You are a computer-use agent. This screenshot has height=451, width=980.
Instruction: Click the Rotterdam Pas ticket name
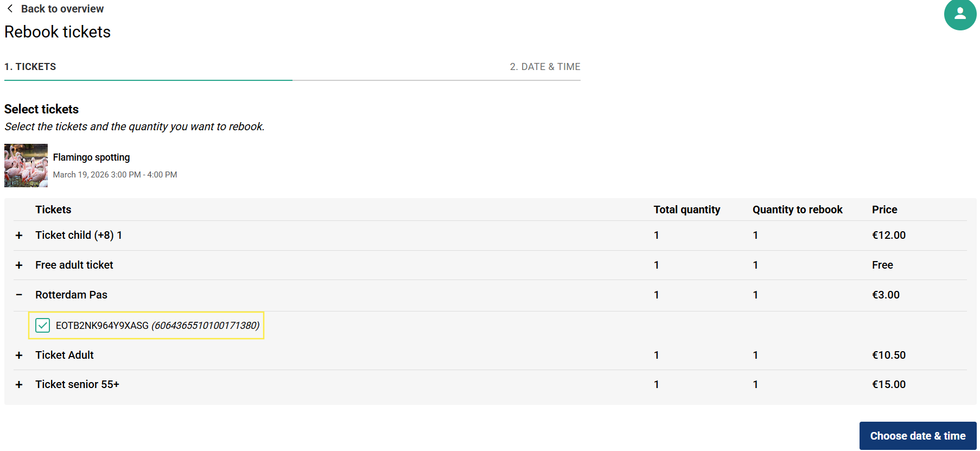[71, 295]
